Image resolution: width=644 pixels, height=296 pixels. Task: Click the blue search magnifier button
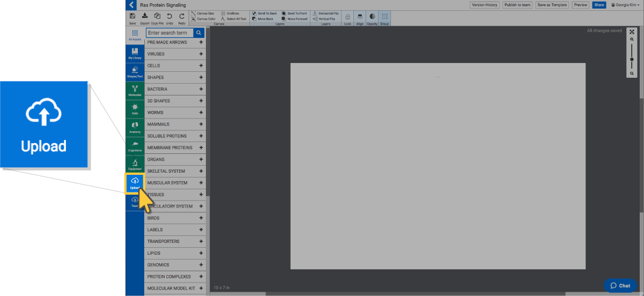click(199, 33)
